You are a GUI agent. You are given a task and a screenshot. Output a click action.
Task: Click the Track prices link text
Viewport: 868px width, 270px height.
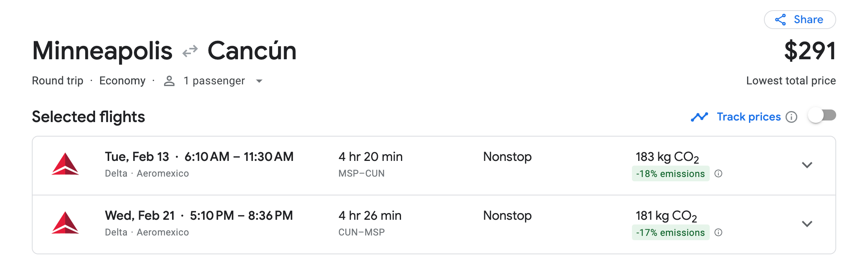[749, 117]
